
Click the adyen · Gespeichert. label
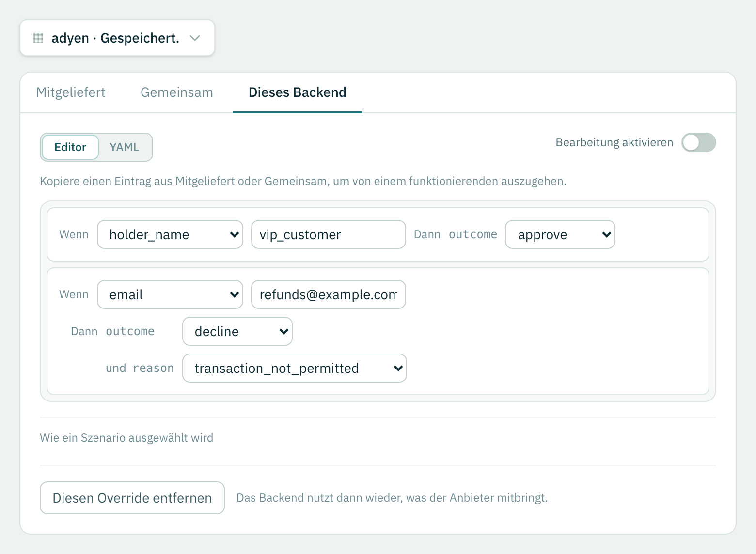(115, 38)
